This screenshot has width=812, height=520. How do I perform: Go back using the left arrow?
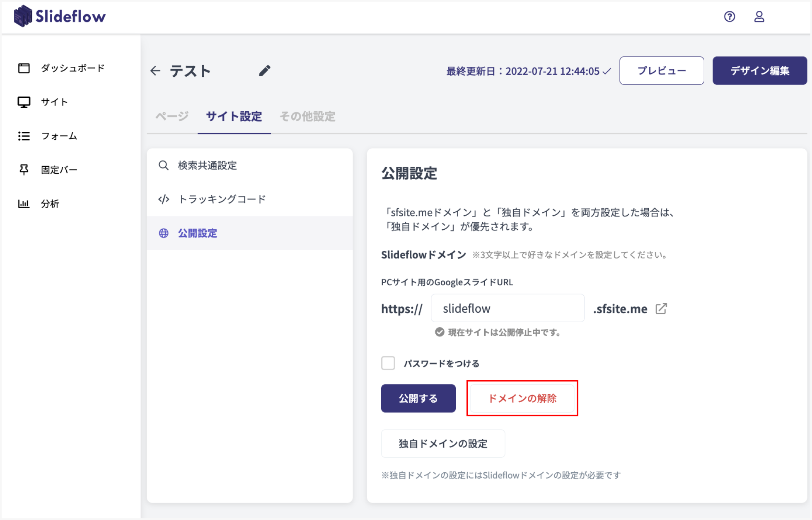tap(155, 71)
